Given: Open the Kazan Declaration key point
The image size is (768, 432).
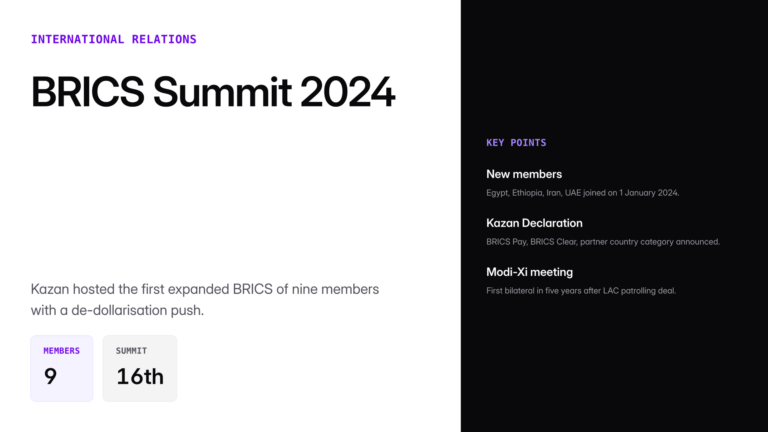Looking at the screenshot, I should click(x=534, y=223).
